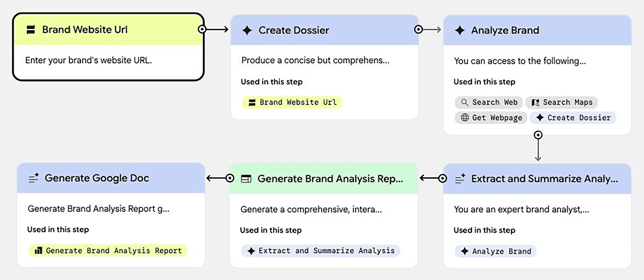Click the port left of Generate Brand Analysis node
Viewport: 644px width, 280px height.
[230, 178]
